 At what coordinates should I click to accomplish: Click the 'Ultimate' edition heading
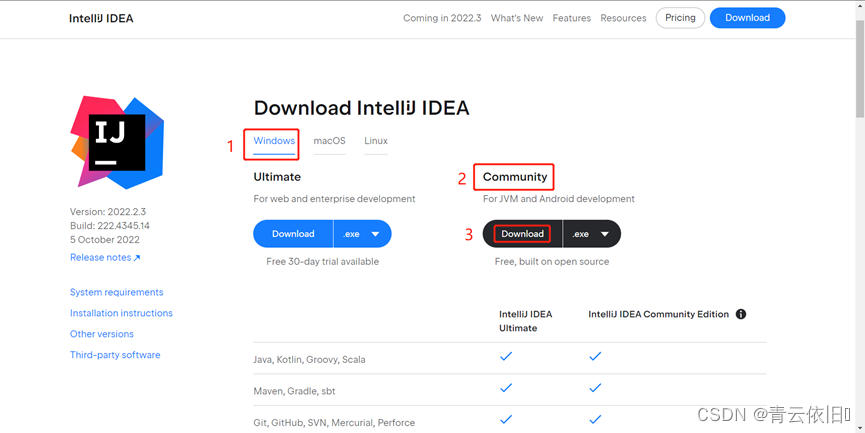pos(277,177)
